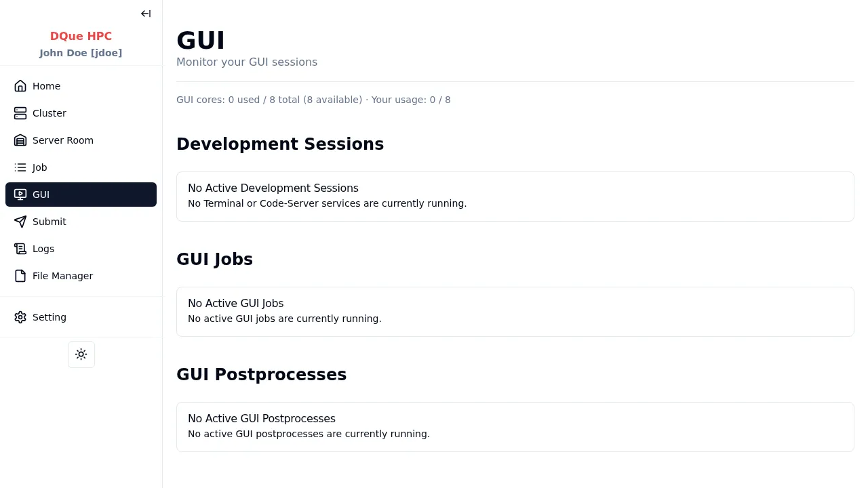
Task: Open the Home menu item
Action: (46, 86)
